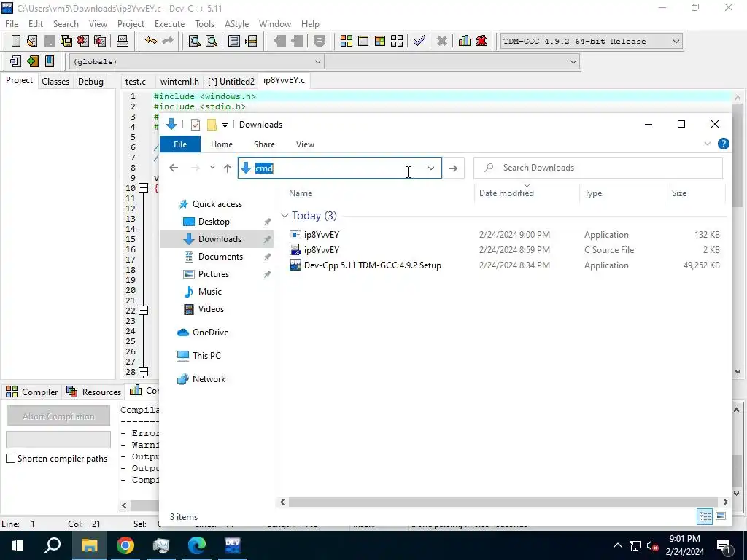The width and height of the screenshot is (747, 560).
Task: Click the New folder icon in Explorer title bar
Action: click(x=212, y=125)
